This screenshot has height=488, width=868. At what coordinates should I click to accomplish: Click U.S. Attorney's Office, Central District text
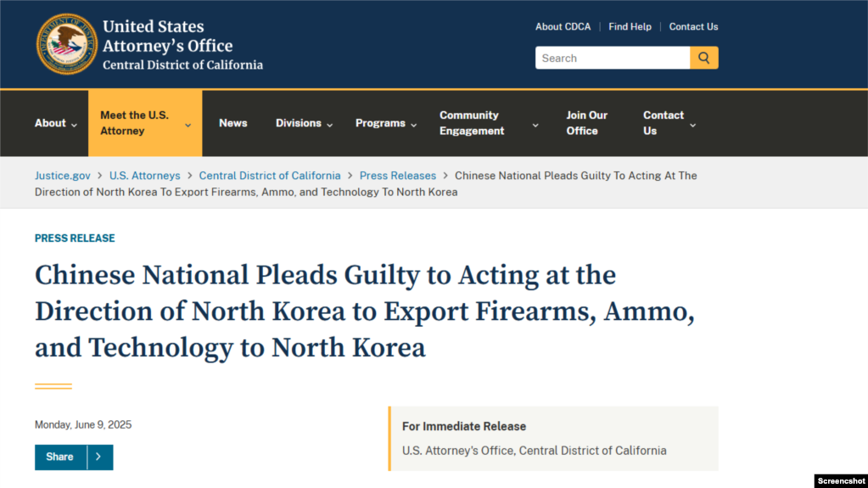point(535,451)
